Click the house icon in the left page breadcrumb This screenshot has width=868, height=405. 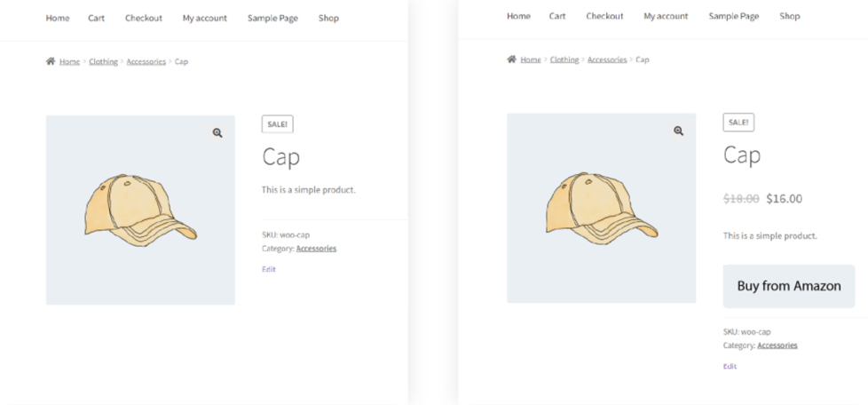pyautogui.click(x=51, y=61)
